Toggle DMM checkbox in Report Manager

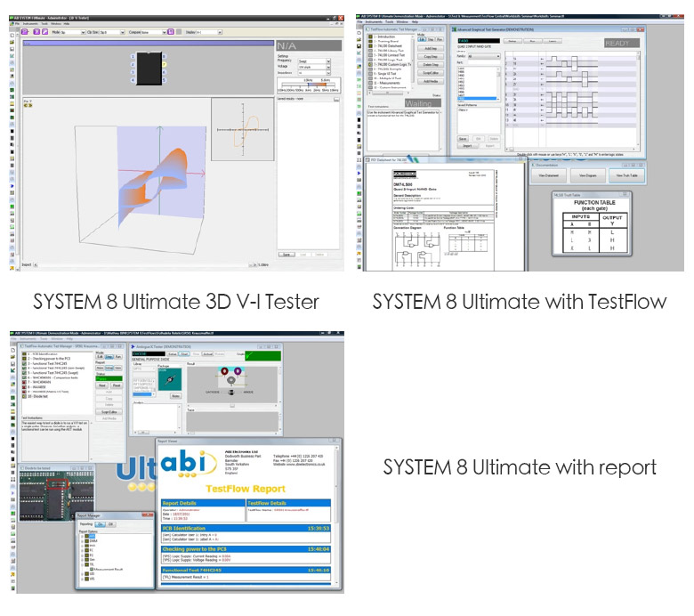pyautogui.click(x=87, y=541)
